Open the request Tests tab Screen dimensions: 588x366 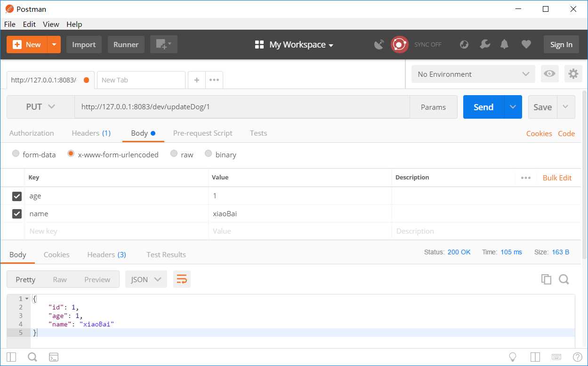[x=258, y=133]
